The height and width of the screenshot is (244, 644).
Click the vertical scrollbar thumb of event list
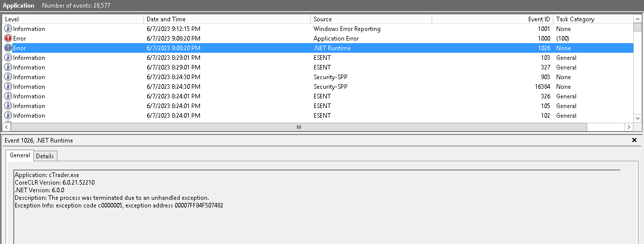pyautogui.click(x=637, y=27)
